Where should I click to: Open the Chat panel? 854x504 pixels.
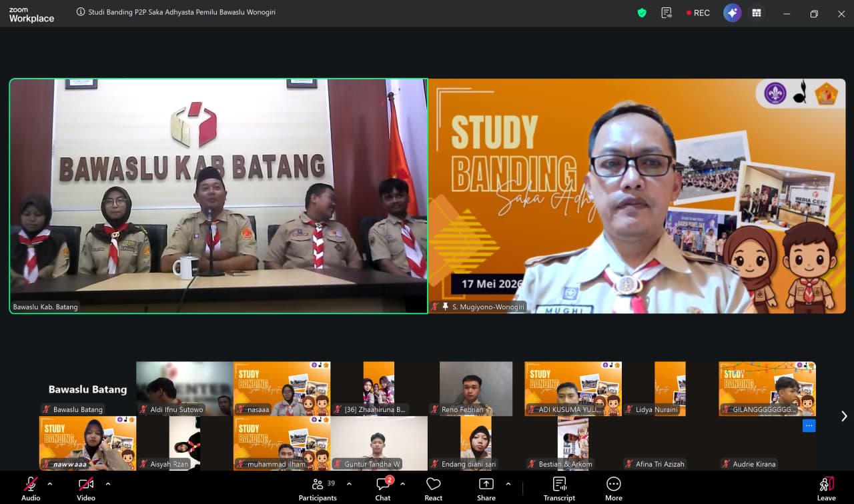383,488
